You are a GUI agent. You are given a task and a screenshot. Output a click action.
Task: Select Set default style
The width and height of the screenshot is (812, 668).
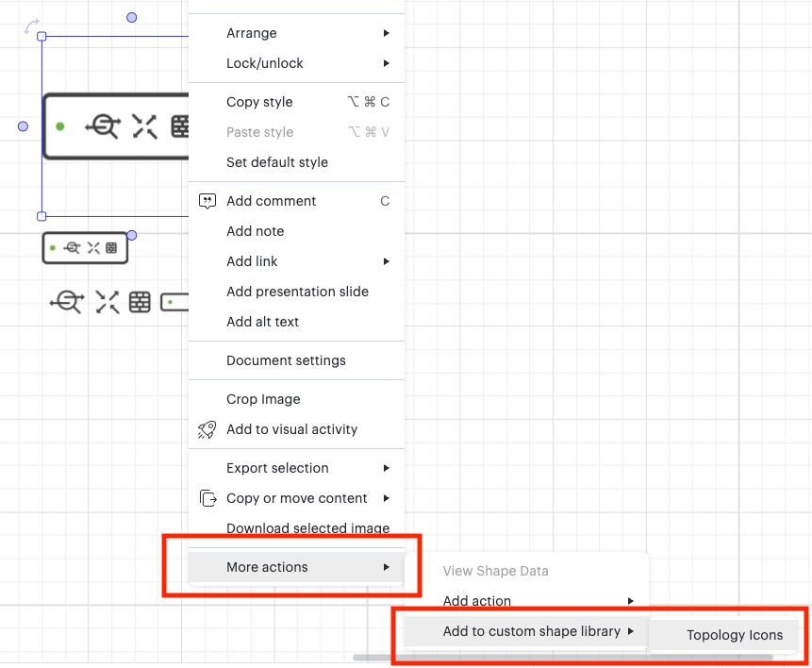296,162
